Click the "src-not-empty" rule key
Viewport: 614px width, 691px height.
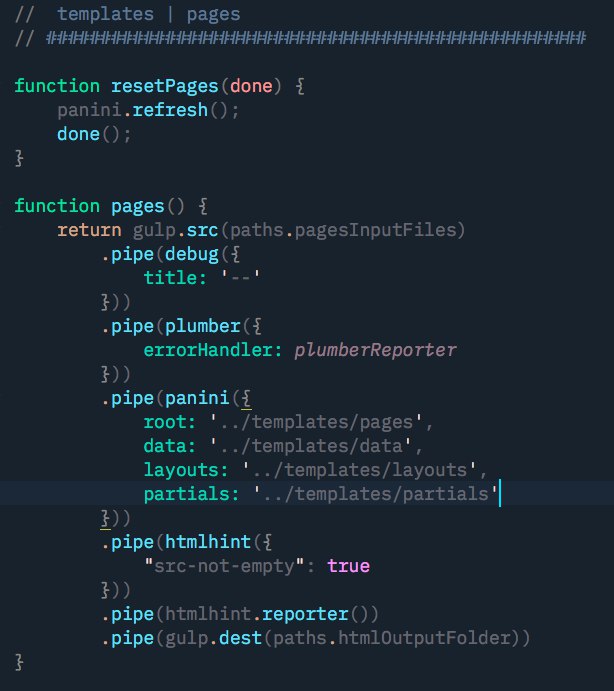224,566
